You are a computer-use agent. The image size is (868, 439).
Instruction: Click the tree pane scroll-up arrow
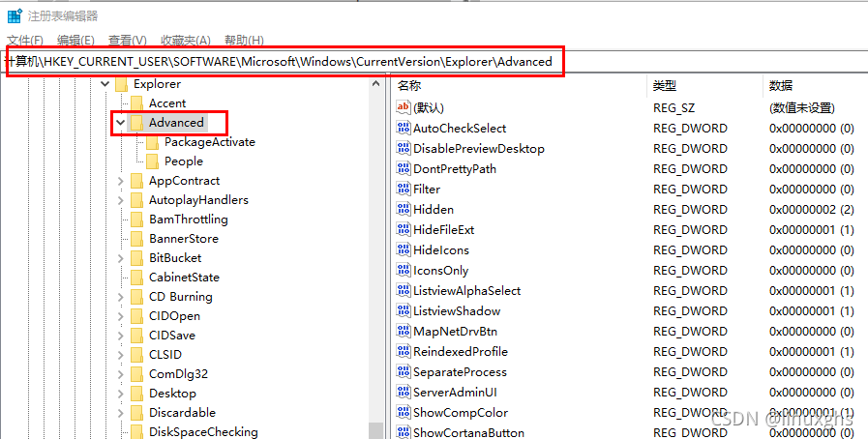click(376, 84)
